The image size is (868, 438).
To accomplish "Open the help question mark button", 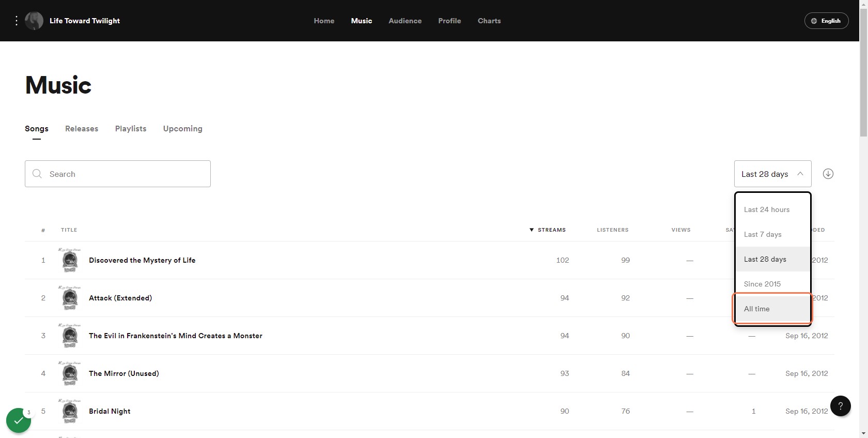I will (841, 406).
